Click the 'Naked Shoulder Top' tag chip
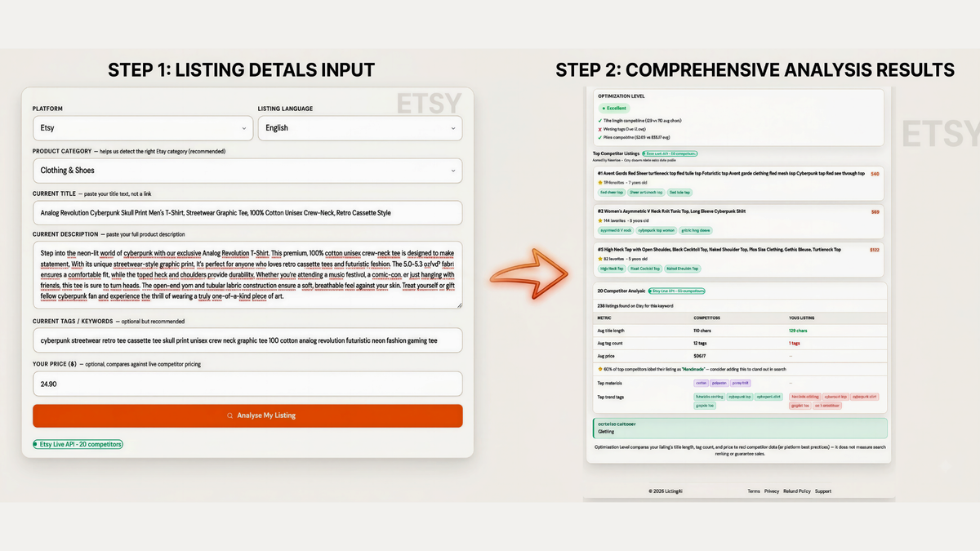This screenshot has width=980, height=551. (x=682, y=269)
